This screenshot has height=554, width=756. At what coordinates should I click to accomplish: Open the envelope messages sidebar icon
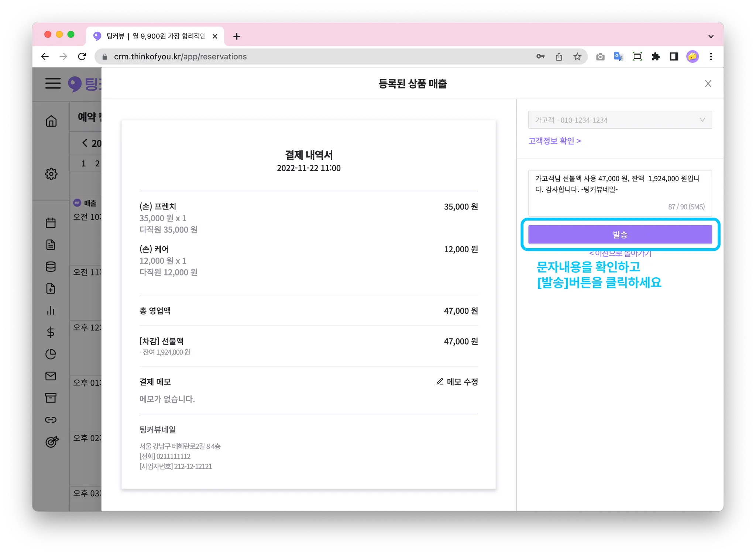pos(51,376)
